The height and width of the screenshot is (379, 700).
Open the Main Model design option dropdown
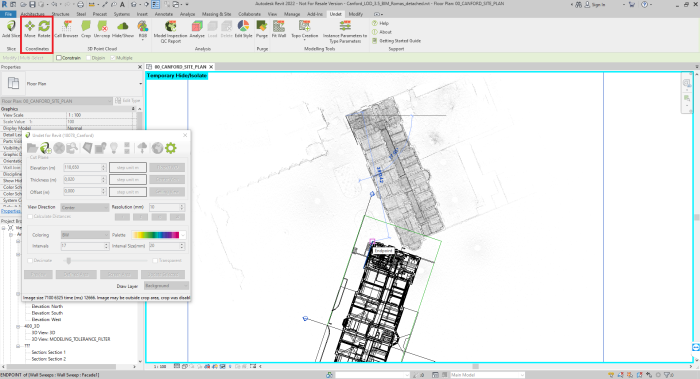click(x=487, y=375)
